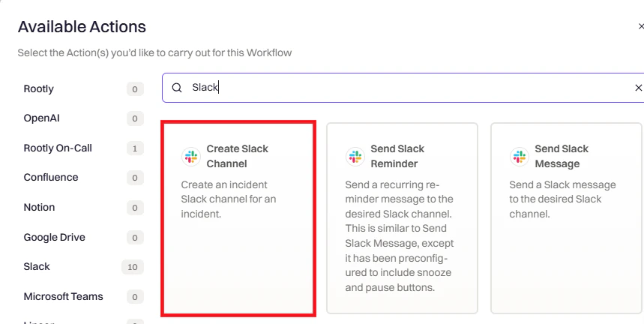The image size is (644, 324).
Task: Close the Available Actions dialog
Action: pos(641,27)
